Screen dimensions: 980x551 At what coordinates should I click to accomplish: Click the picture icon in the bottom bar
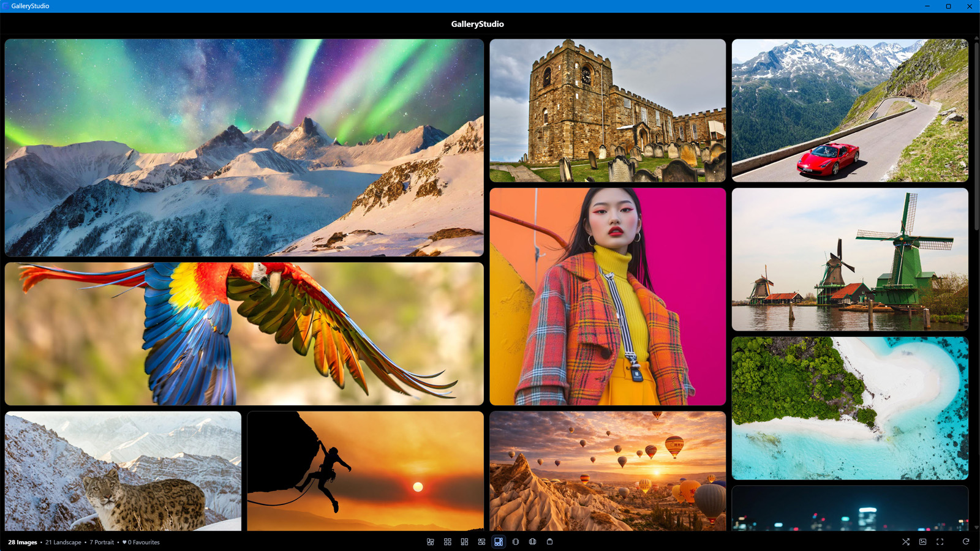(923, 542)
